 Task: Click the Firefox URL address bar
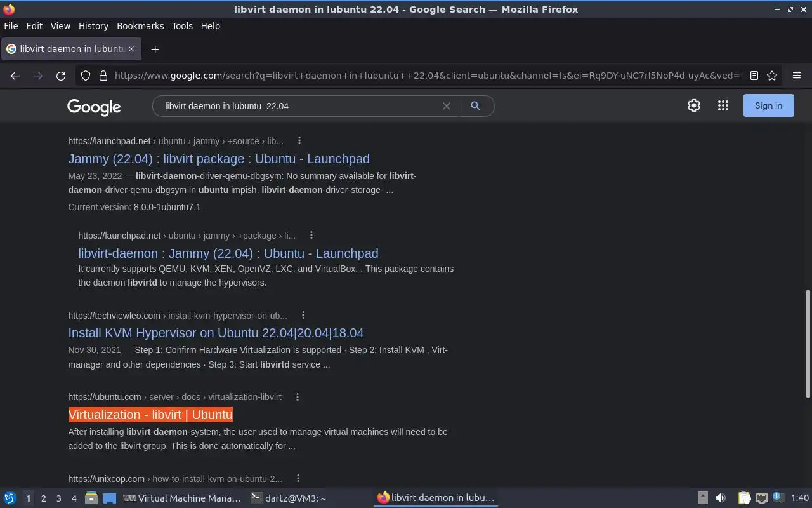[x=426, y=76]
